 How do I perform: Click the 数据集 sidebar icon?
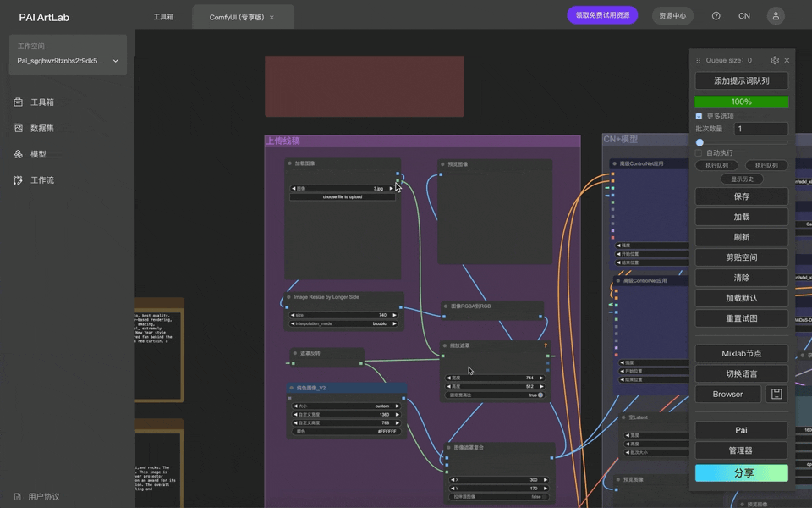click(19, 129)
